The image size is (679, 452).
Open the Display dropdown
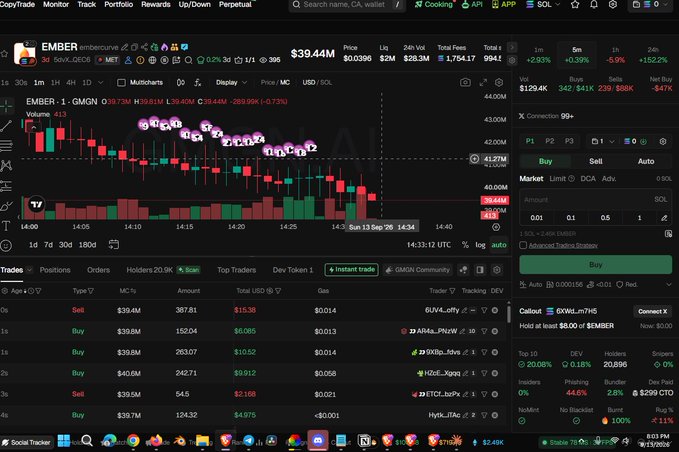click(x=231, y=82)
